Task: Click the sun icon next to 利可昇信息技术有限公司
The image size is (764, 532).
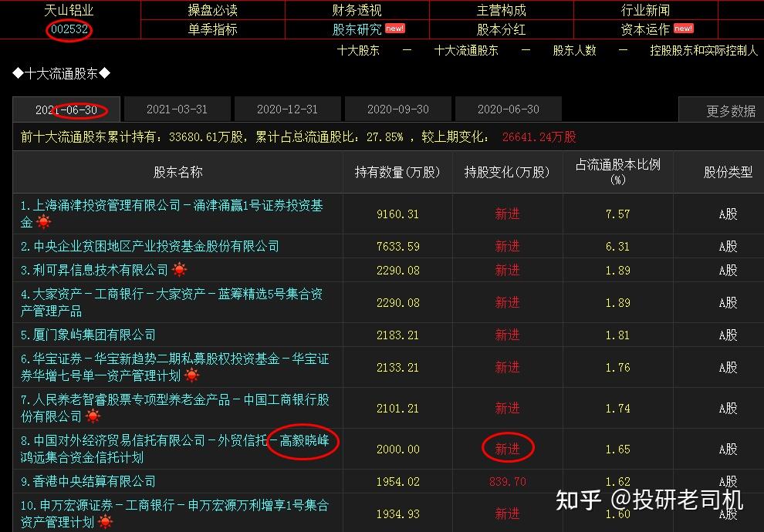Action: [x=179, y=269]
